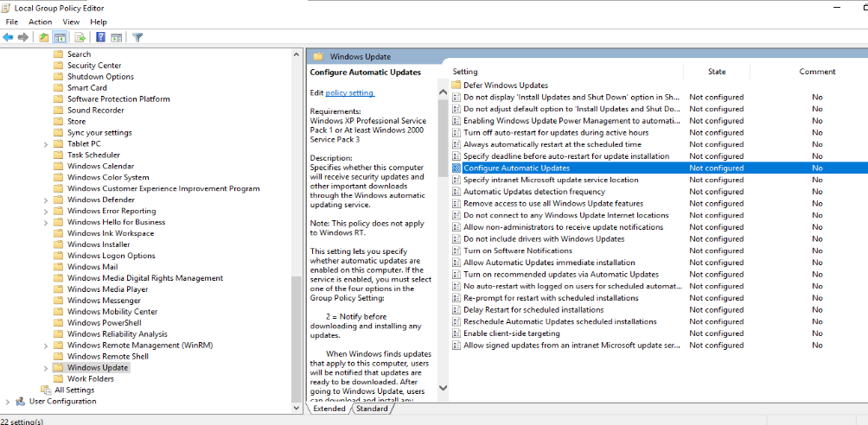Click description pane scroll up arrow
868x425 pixels.
(x=443, y=92)
